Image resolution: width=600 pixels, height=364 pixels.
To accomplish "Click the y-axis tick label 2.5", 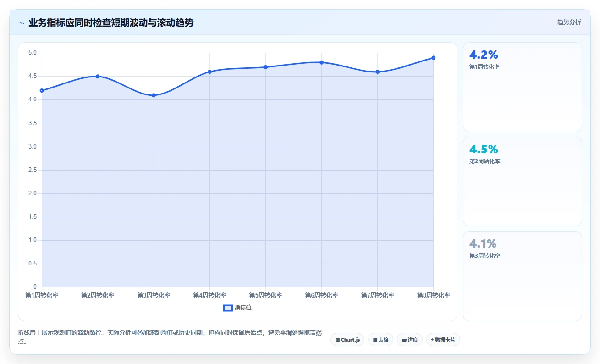I will point(32,170).
